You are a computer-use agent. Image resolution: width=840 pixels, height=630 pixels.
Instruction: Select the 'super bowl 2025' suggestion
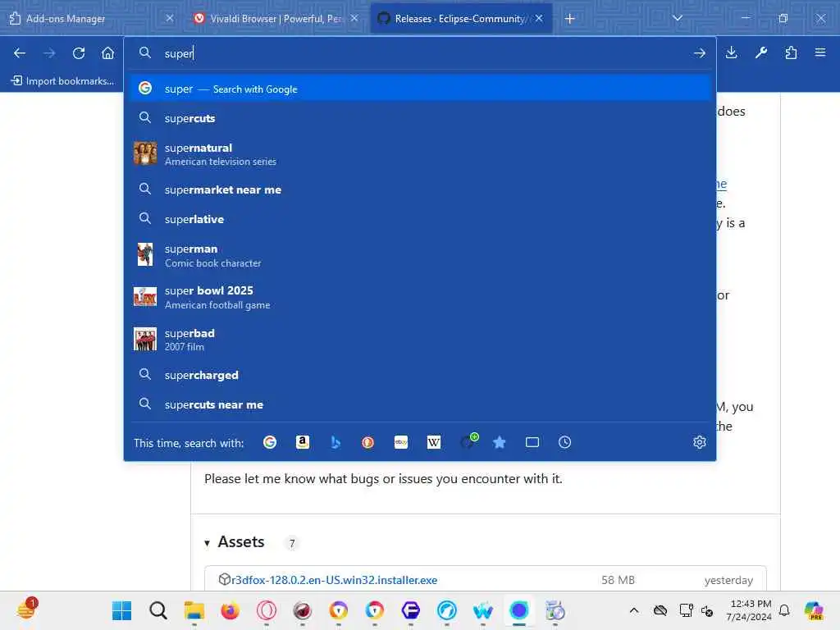tap(419, 297)
